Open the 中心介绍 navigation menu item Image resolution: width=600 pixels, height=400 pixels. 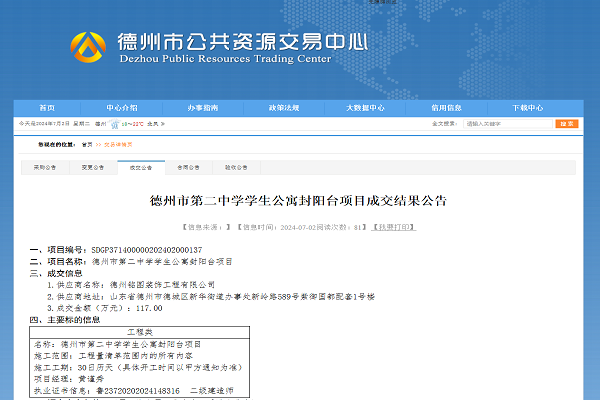pyautogui.click(x=122, y=108)
